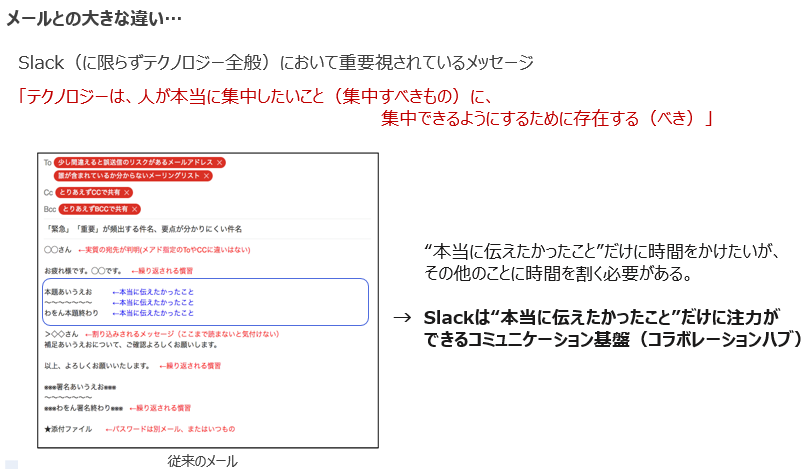806x469 pixels.
Task: Remove the とりあえずBCCで共有 chip via its X
Action: [x=134, y=209]
